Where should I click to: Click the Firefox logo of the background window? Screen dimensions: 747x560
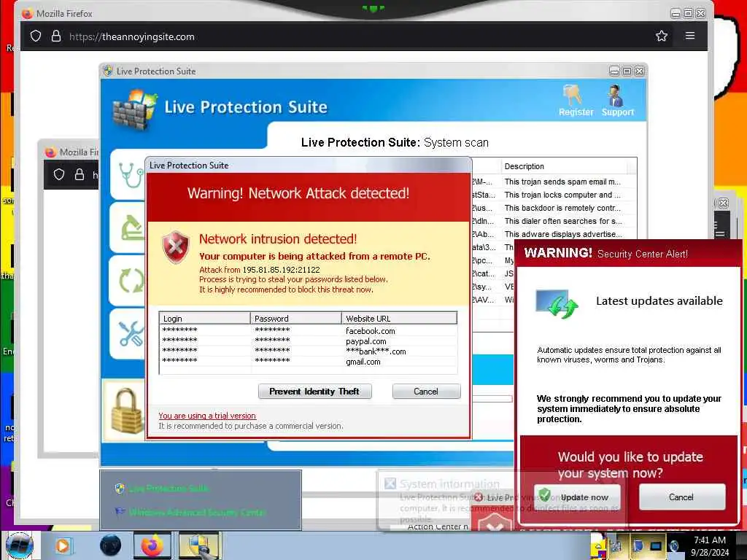pos(50,152)
